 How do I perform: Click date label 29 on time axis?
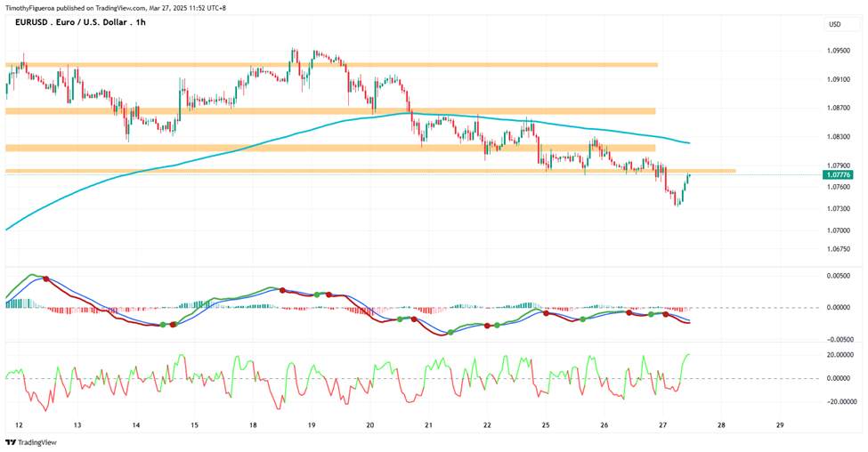[x=780, y=425]
